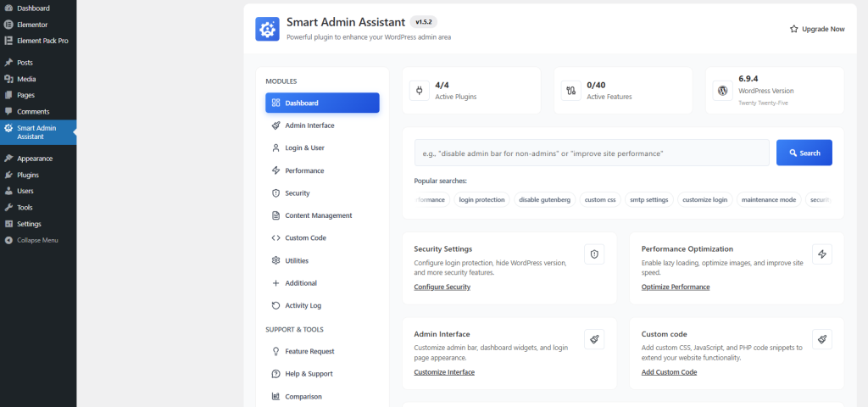Select the 'smtp settings' popular search
Image resolution: width=868 pixels, height=407 pixels.
point(648,199)
